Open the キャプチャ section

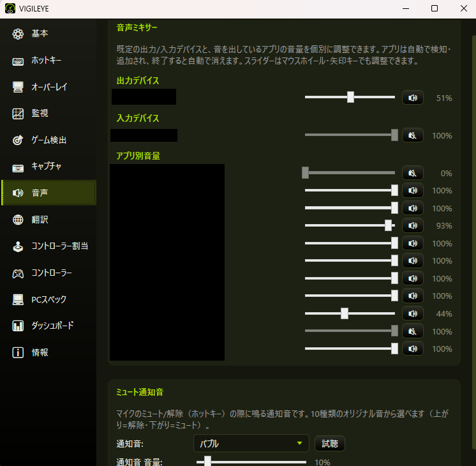tap(49, 166)
